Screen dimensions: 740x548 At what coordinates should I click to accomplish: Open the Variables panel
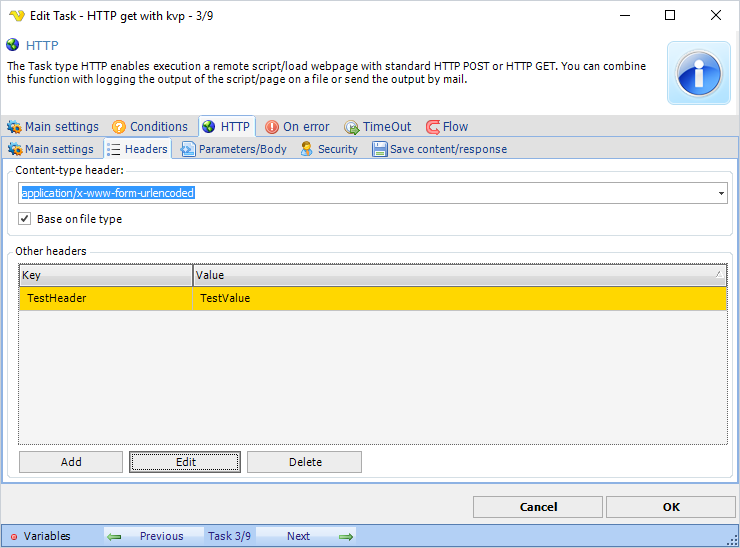(41, 536)
